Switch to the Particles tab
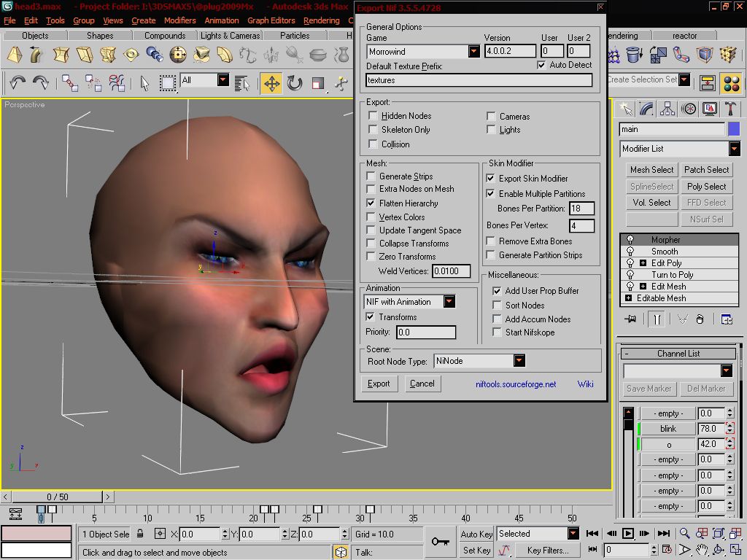Viewport: 747px width, 560px height. point(295,35)
